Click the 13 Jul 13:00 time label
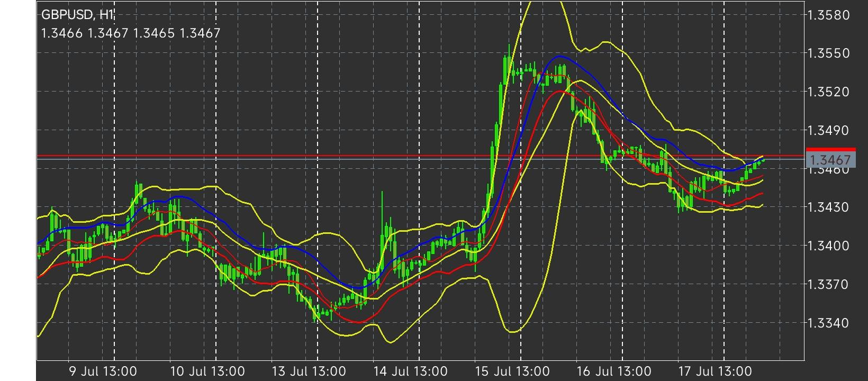Screen dimensions: 868x381 (309, 371)
